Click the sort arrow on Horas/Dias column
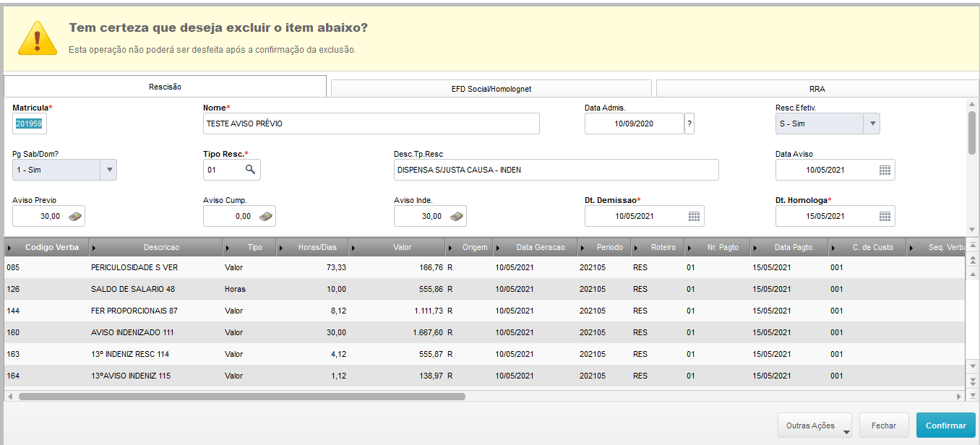980x445 pixels. pyautogui.click(x=280, y=248)
